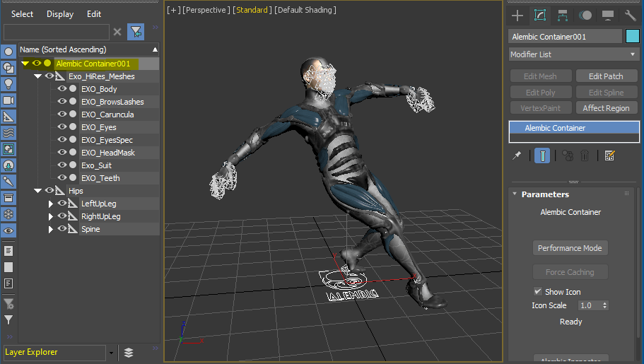Open the Edit menu

click(93, 14)
